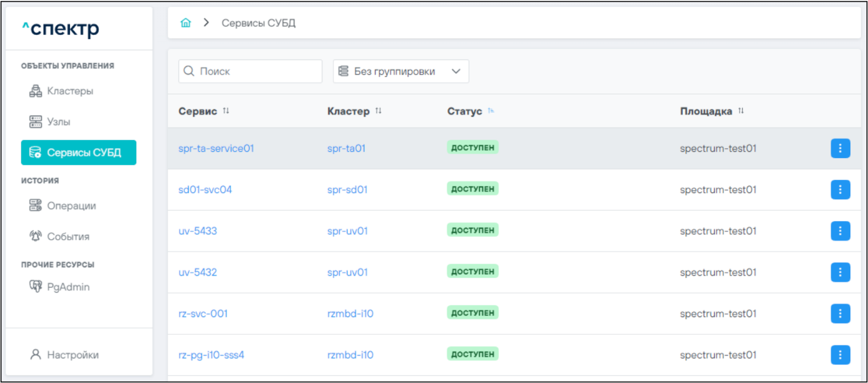The width and height of the screenshot is (868, 383).
Task: Open the uv-5432 service link
Action: (x=198, y=273)
